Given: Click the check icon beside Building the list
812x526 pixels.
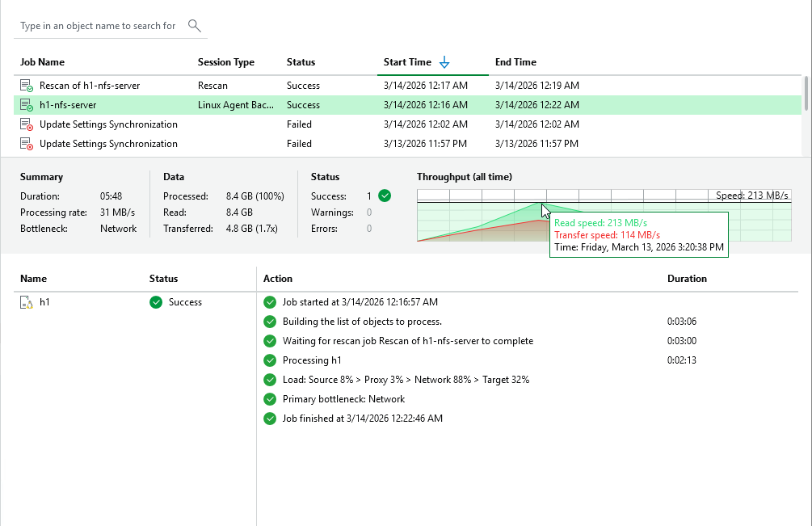Looking at the screenshot, I should pos(270,322).
